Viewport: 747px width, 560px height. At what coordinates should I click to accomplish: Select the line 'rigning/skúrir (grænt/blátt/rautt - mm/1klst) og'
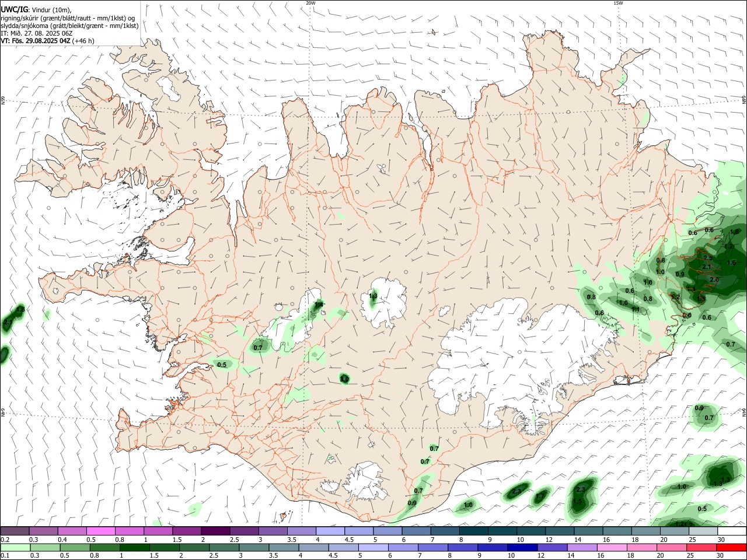click(68, 18)
